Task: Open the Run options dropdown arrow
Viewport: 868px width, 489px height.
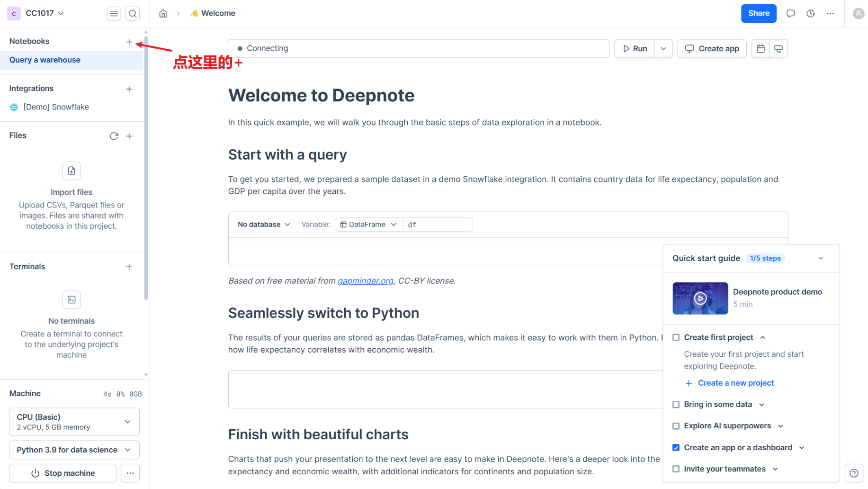Action: (663, 49)
